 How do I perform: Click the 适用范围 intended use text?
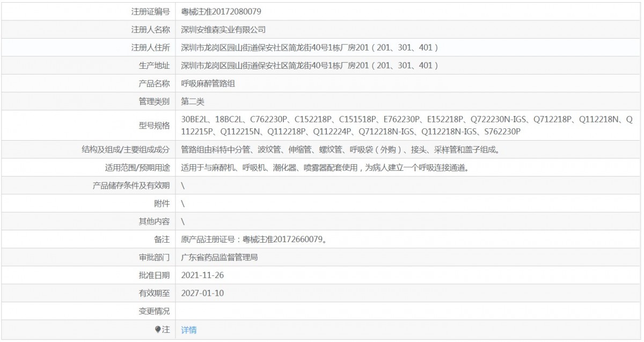326,168
